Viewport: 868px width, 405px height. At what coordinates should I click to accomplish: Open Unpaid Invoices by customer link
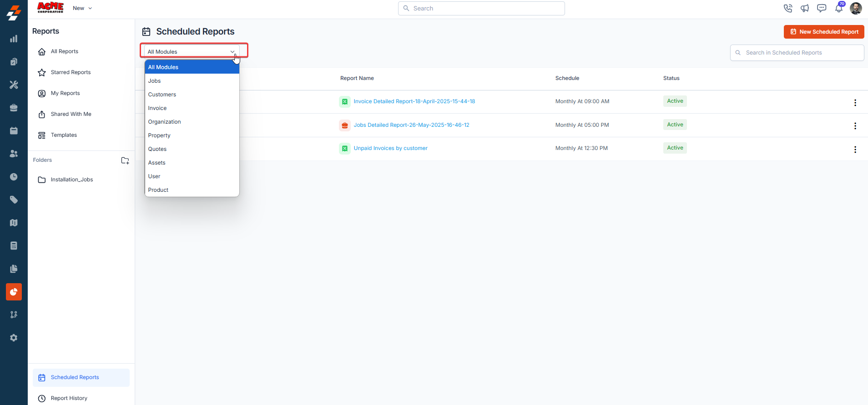click(x=391, y=148)
